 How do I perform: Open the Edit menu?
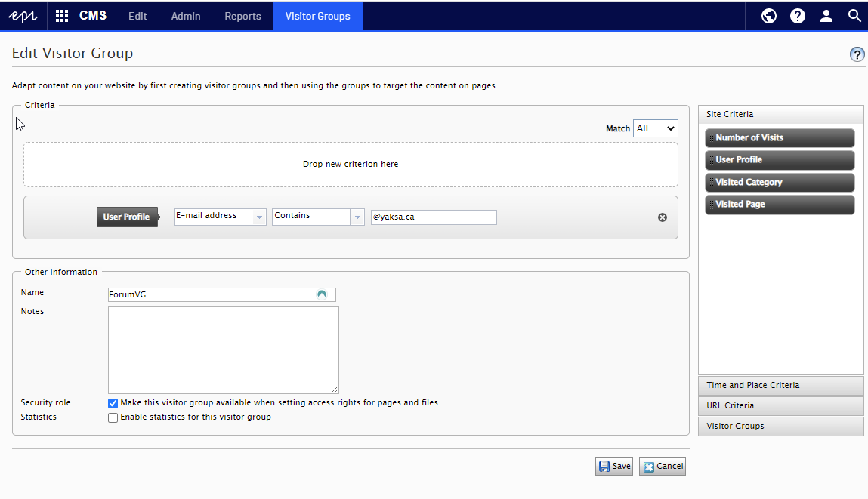coord(137,16)
